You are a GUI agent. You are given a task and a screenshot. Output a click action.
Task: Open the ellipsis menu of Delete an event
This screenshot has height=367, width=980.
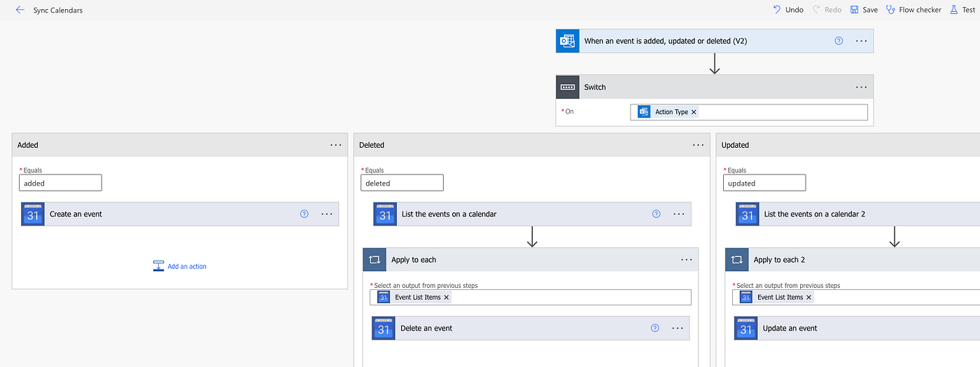point(678,328)
